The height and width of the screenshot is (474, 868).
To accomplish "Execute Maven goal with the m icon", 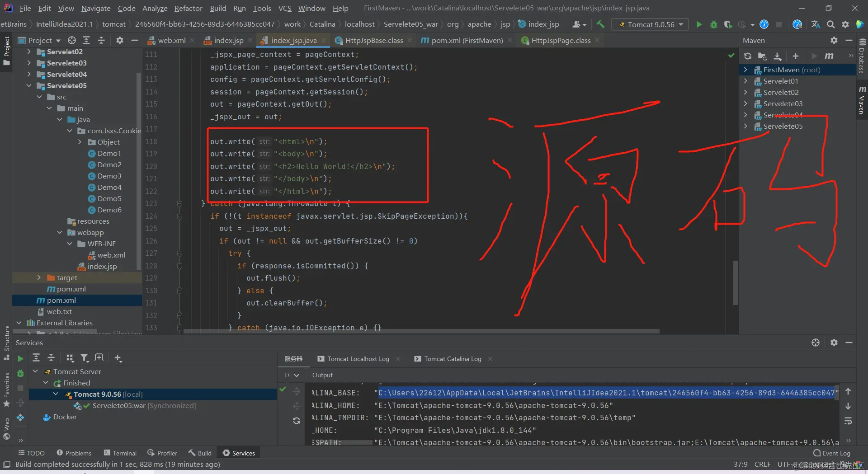I will 829,56.
